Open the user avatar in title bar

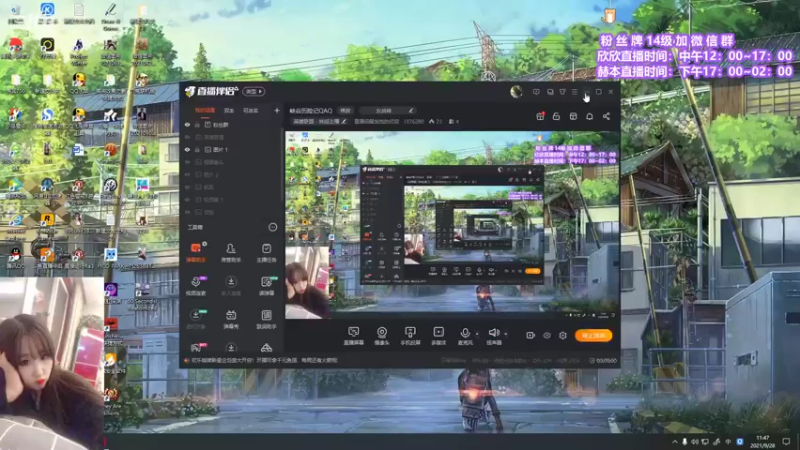[516, 91]
